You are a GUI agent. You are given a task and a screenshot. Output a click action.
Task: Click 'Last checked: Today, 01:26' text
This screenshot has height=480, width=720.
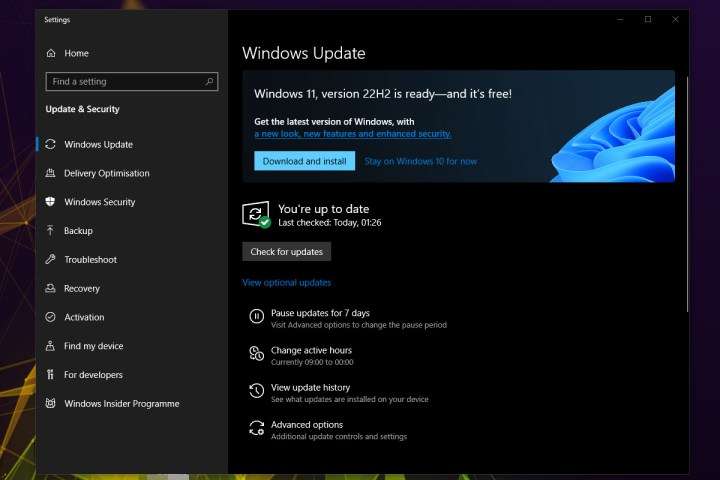[330, 223]
